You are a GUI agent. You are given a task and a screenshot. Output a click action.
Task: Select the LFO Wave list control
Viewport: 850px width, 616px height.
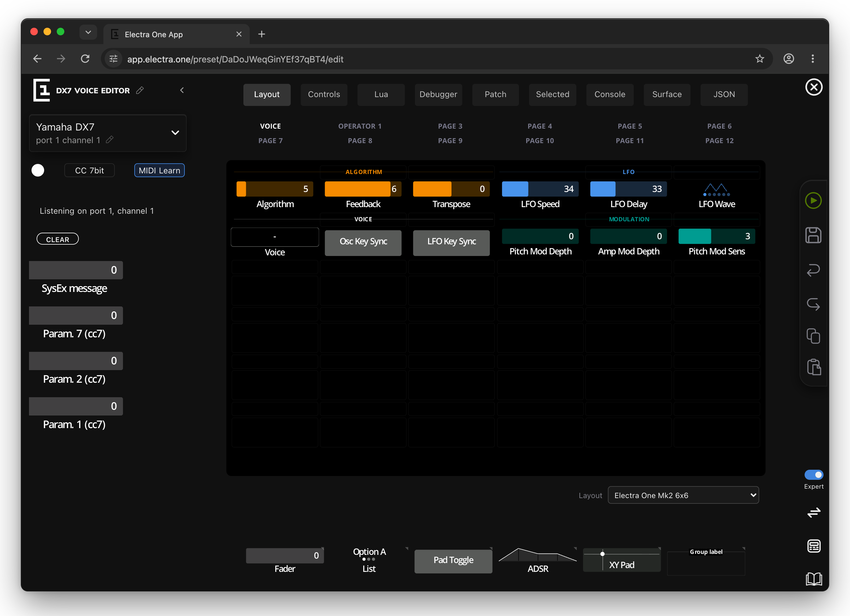tap(717, 195)
